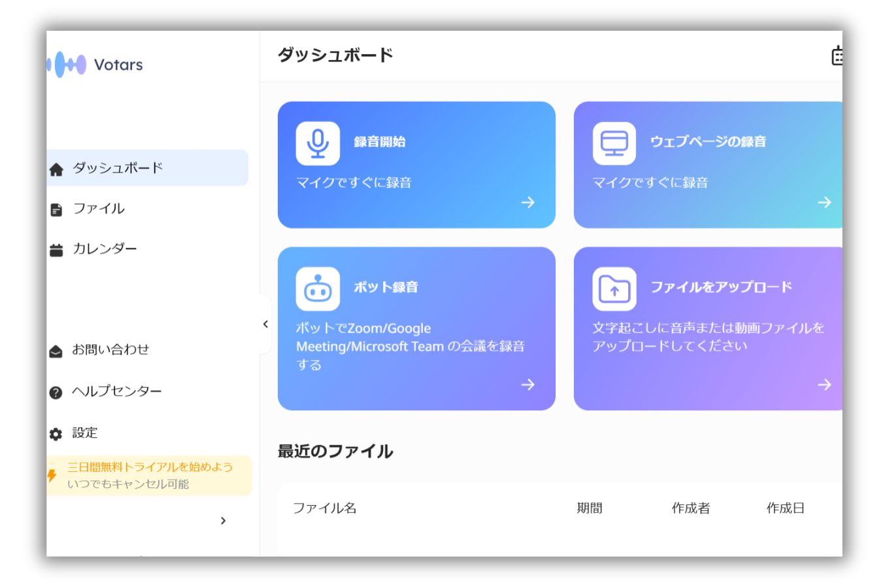
Task: Click the calendar icon beside カレンダー
Action: pyautogui.click(x=56, y=250)
